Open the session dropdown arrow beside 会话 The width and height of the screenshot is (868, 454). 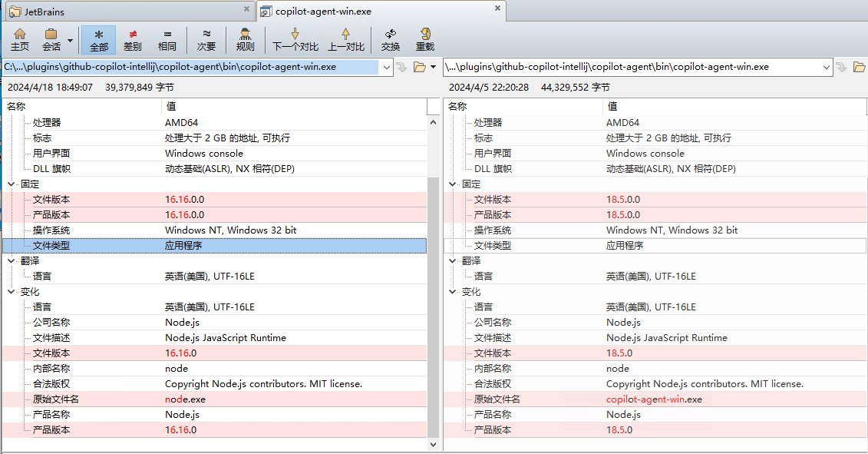[x=71, y=41]
